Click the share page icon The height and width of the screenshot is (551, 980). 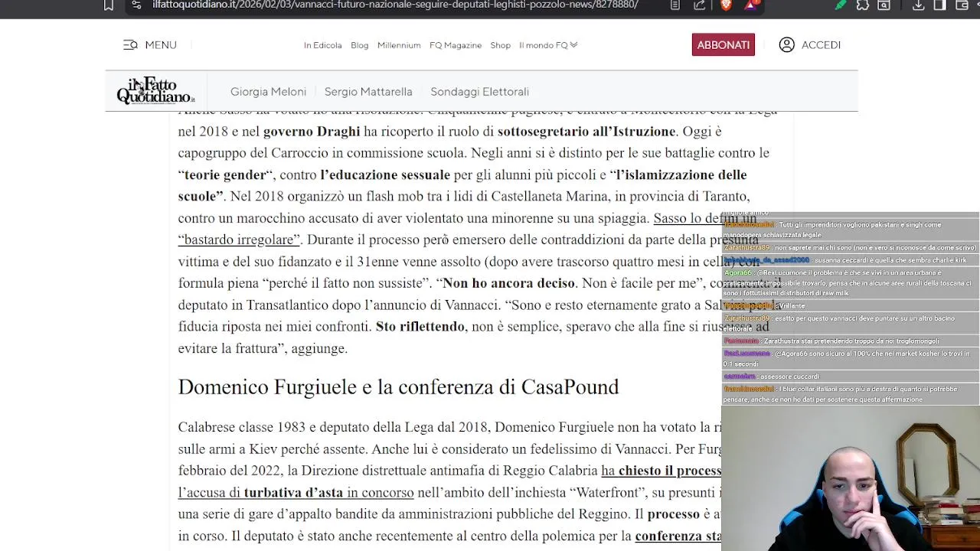click(699, 5)
